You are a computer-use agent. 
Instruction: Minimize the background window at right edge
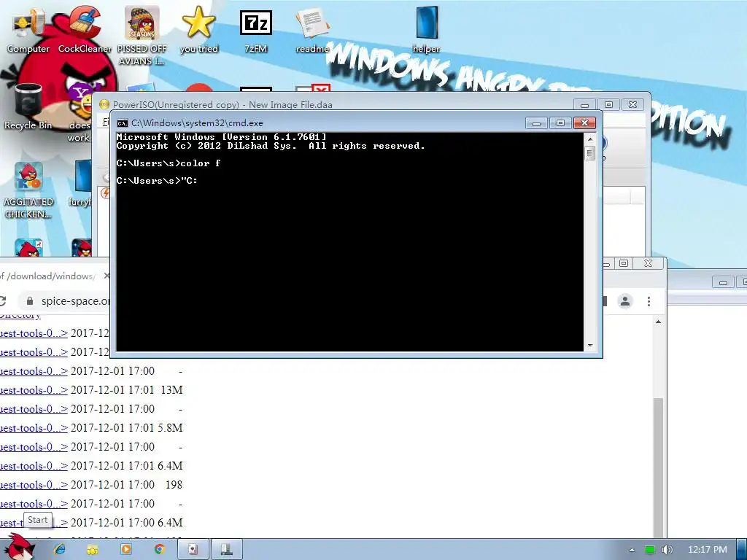tap(723, 282)
